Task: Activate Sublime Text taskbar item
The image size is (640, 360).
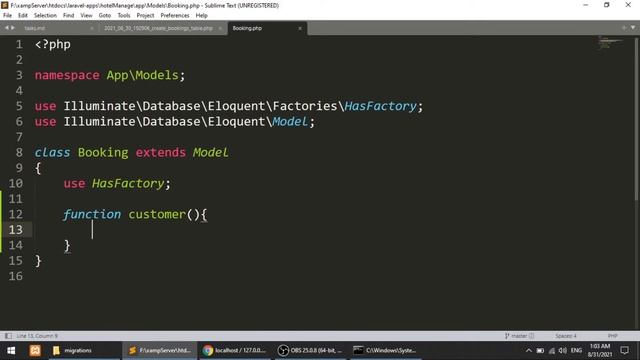Action: [160, 350]
